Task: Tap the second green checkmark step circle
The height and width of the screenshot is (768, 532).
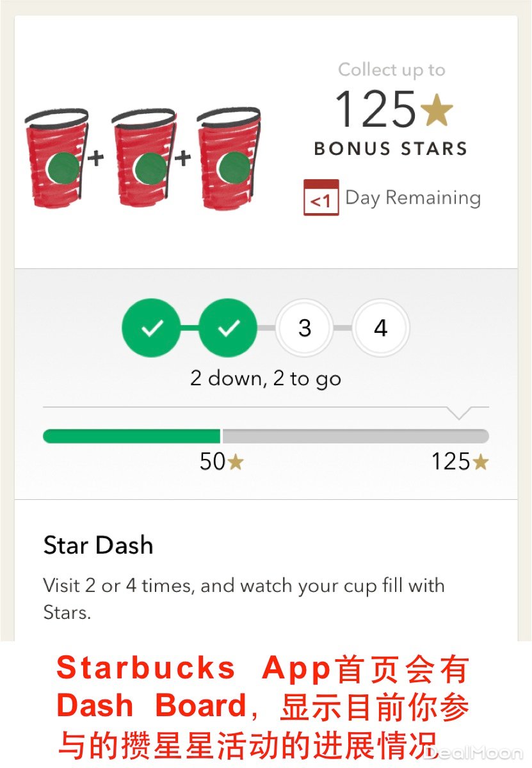Action: pyautogui.click(x=228, y=328)
